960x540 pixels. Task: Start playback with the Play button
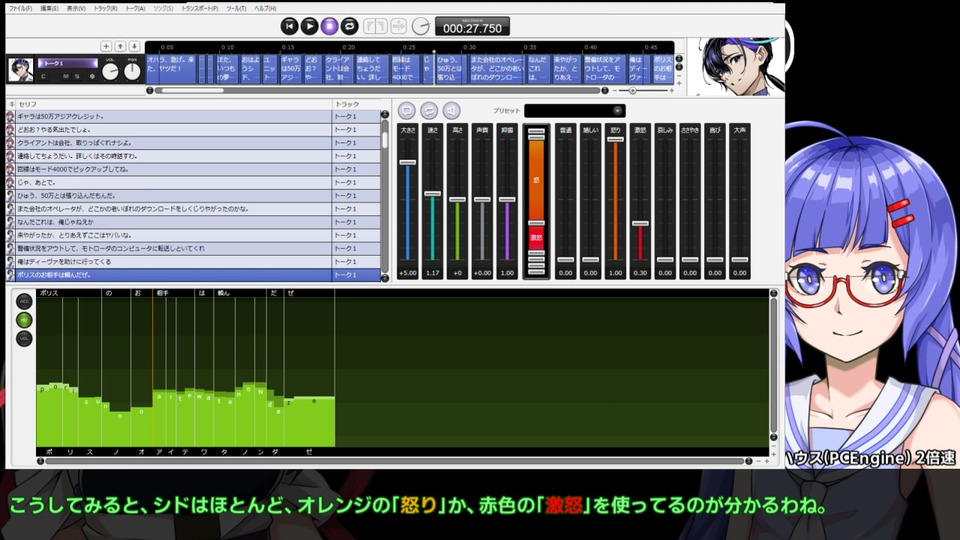(x=310, y=26)
